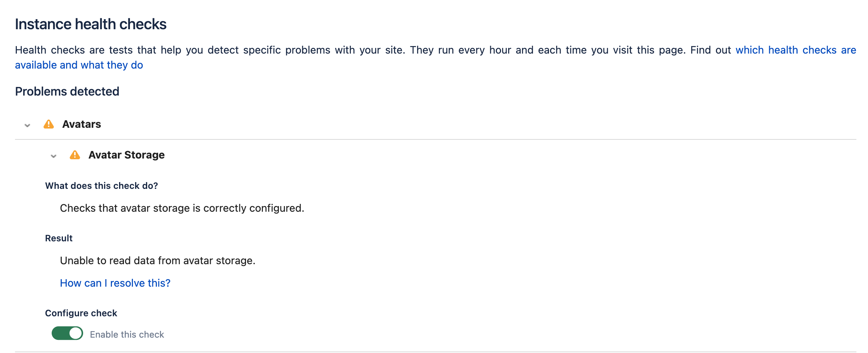Click the warning icon beside Avatars
The height and width of the screenshot is (353, 868).
tap(49, 124)
